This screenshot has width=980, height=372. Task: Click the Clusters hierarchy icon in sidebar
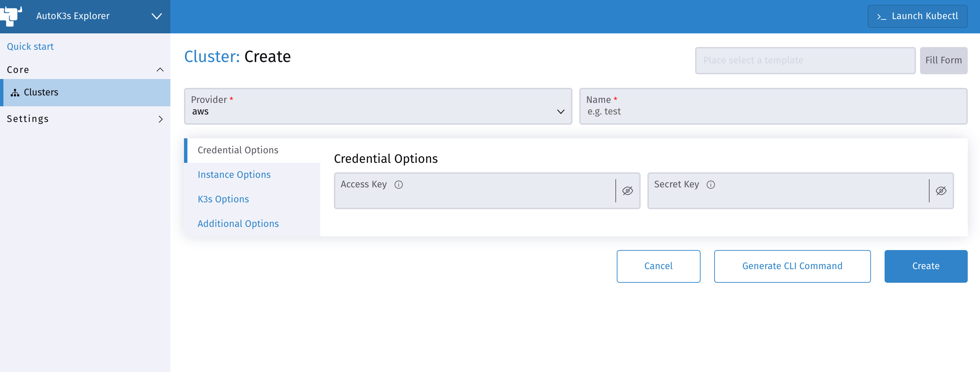[15, 92]
